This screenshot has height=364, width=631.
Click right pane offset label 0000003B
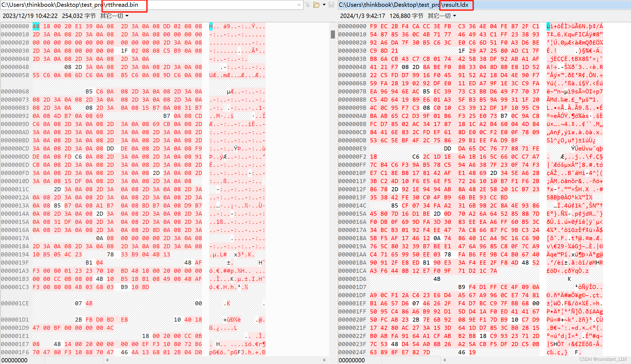[352, 59]
